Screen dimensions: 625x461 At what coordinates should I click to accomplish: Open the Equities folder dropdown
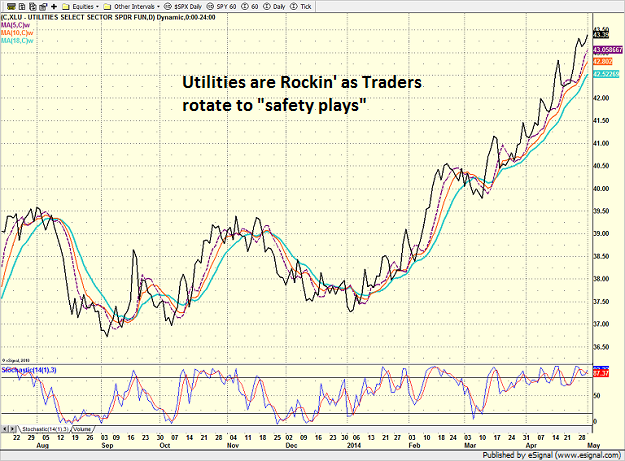81,7
